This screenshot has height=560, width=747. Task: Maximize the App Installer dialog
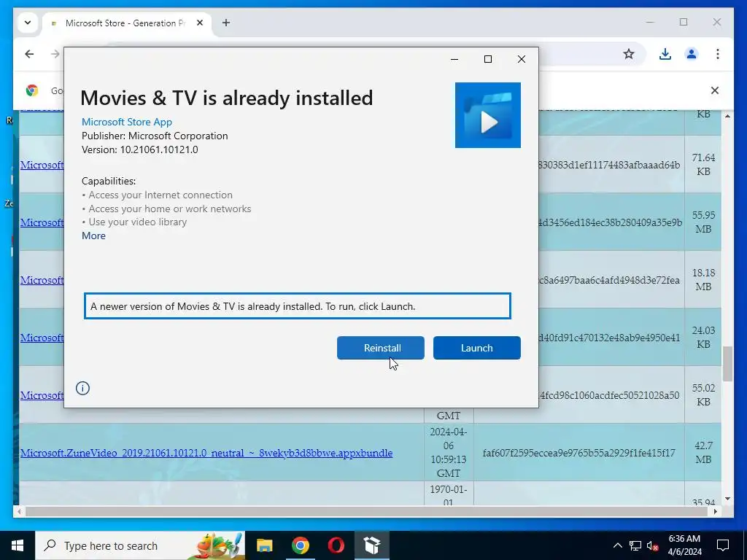pyautogui.click(x=488, y=59)
